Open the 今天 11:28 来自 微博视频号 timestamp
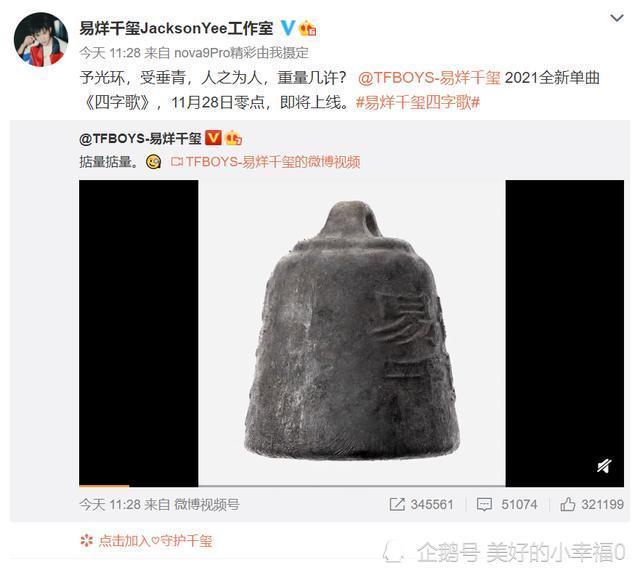This screenshot has width=640, height=574. pyautogui.click(x=159, y=505)
